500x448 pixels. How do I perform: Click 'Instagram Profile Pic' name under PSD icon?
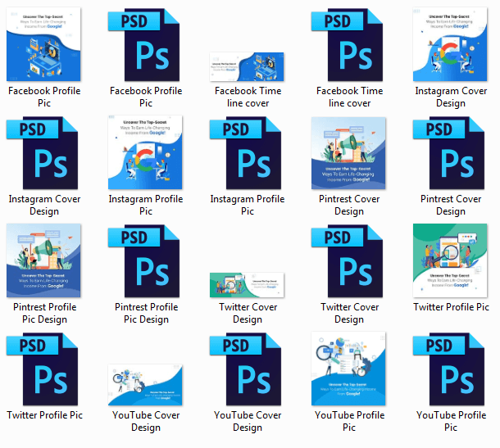(x=248, y=205)
